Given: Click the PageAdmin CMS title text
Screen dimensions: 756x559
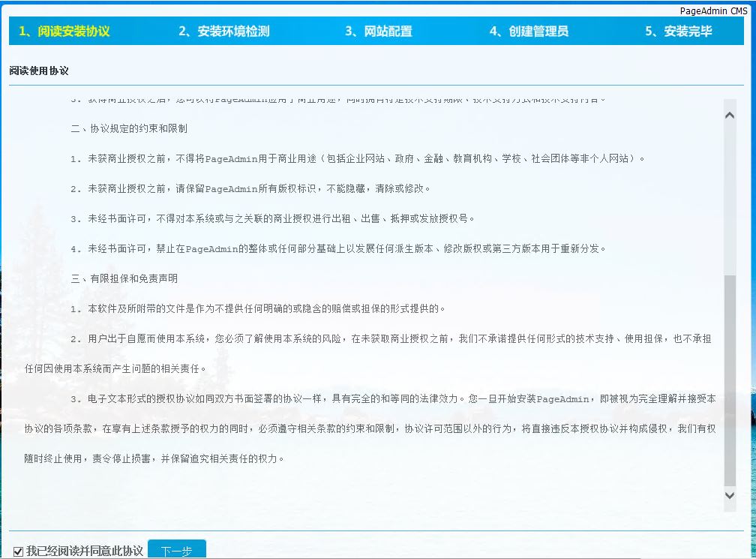Looking at the screenshot, I should click(x=713, y=11).
